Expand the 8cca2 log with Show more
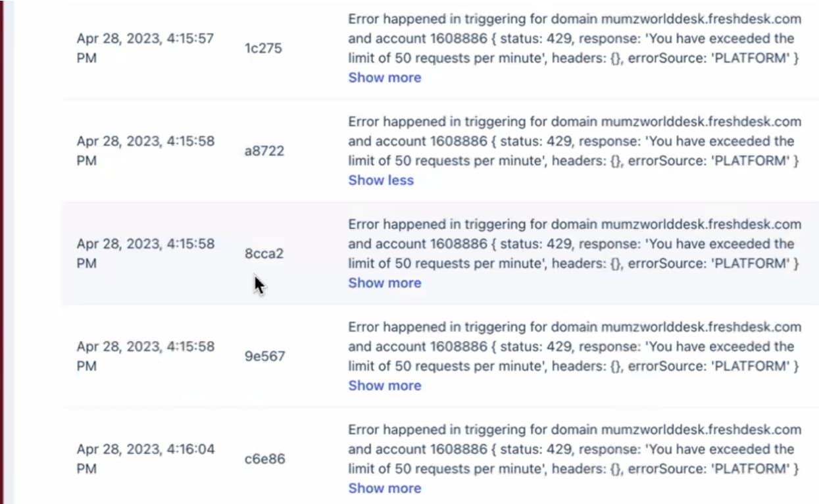This screenshot has width=819, height=504. click(x=384, y=283)
